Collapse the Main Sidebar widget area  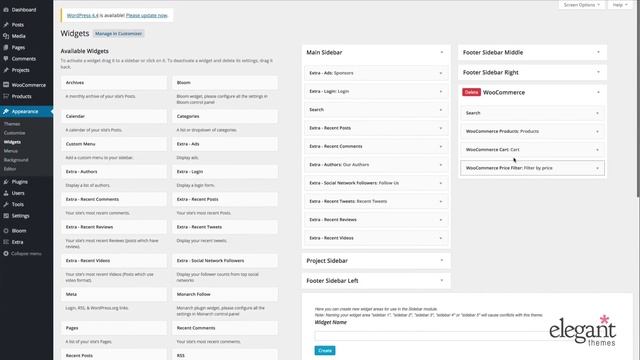click(442, 52)
